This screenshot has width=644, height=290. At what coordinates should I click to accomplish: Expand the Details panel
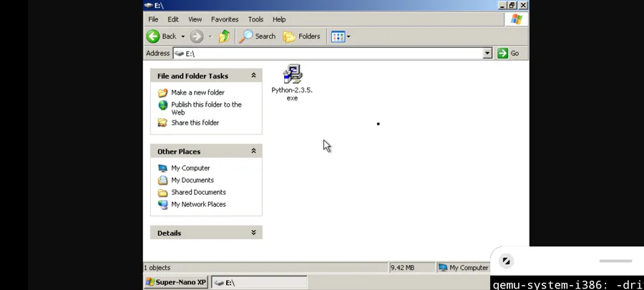coord(253,233)
